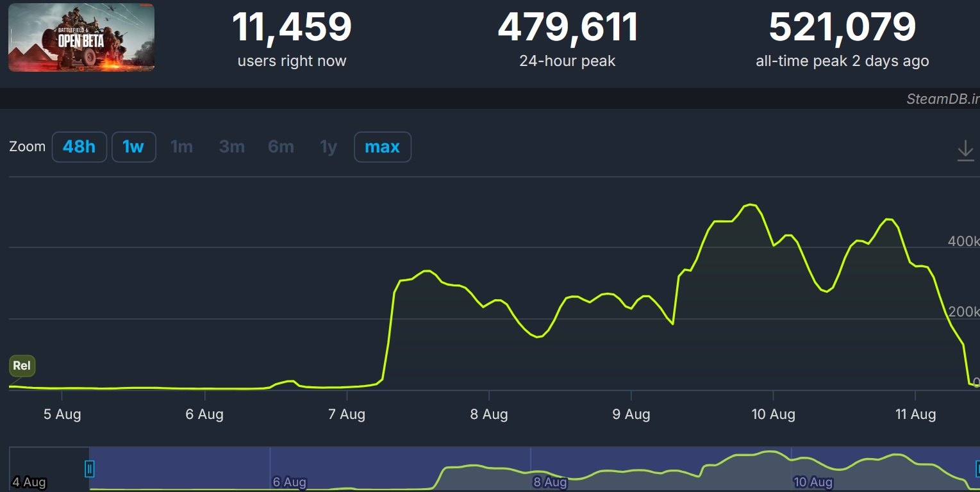This screenshot has width=980, height=492.
Task: Open the Battlefield 6 Open Beta thumbnail
Action: tap(81, 37)
